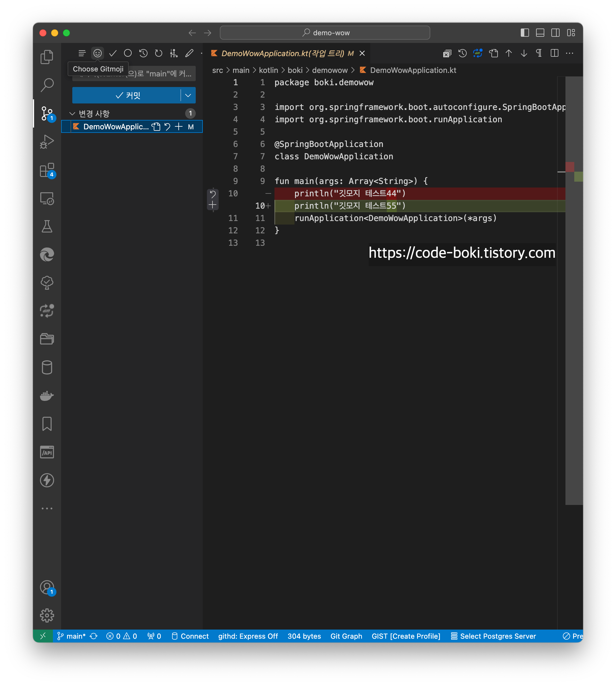Click the refresh icon in source control toolbar
This screenshot has height=686, width=616.
coord(158,53)
